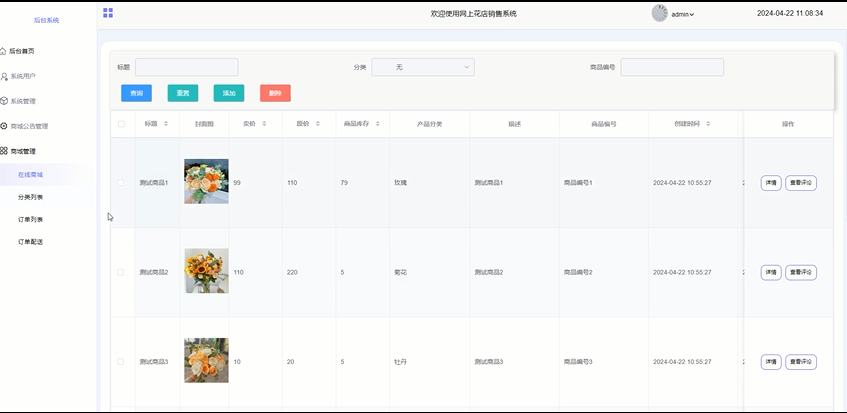Expand 系统管理 menu in sidebar
The width and height of the screenshot is (847, 413).
[23, 101]
